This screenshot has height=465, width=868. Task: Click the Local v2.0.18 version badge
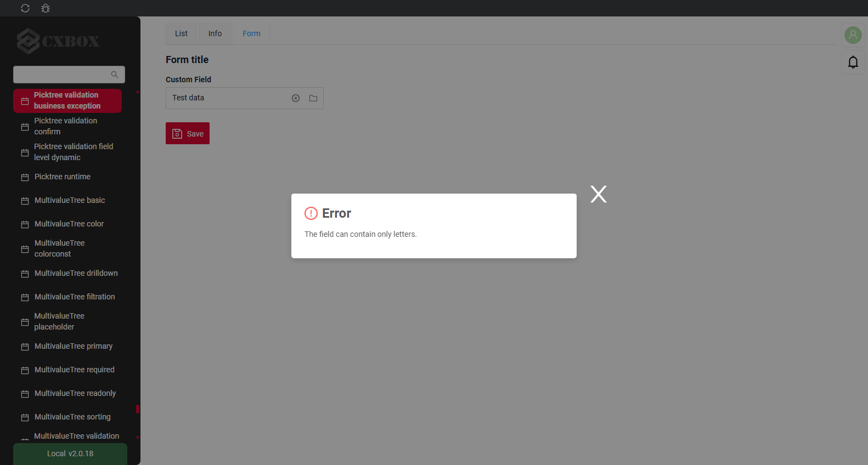pyautogui.click(x=70, y=453)
